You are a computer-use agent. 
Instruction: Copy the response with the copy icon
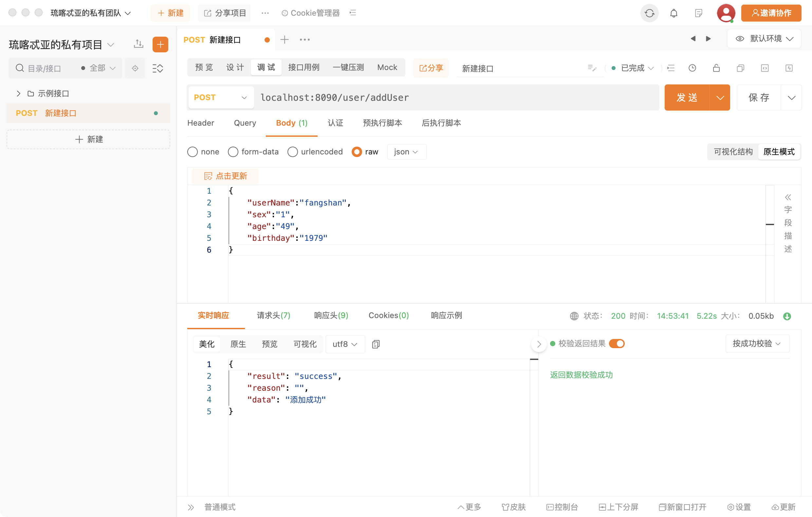(x=376, y=344)
